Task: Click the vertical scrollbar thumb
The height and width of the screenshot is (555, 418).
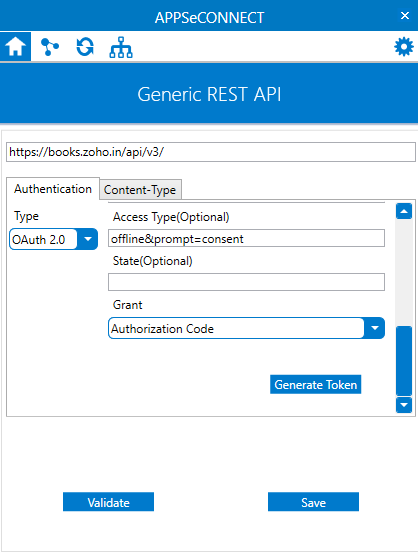Action: [x=404, y=360]
